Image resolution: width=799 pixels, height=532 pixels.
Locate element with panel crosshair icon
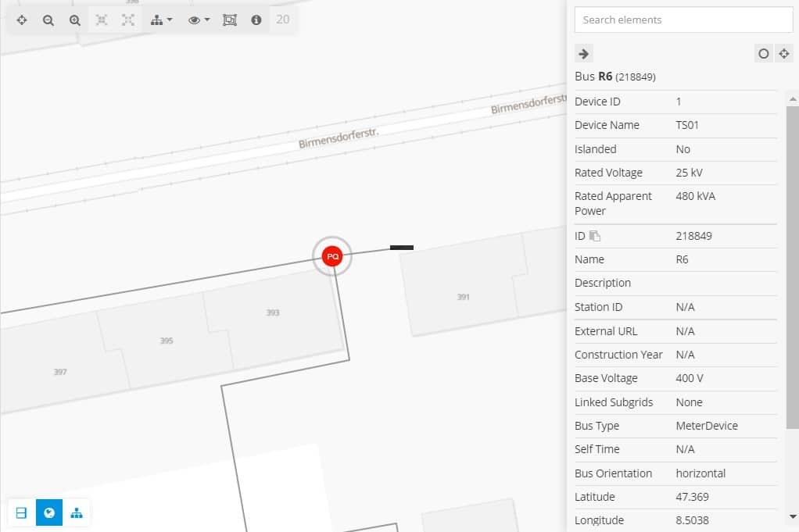[x=783, y=54]
